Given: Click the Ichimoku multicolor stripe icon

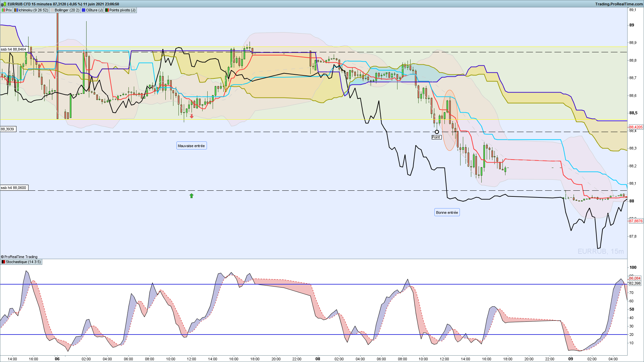Looking at the screenshot, I should pyautogui.click(x=16, y=10).
